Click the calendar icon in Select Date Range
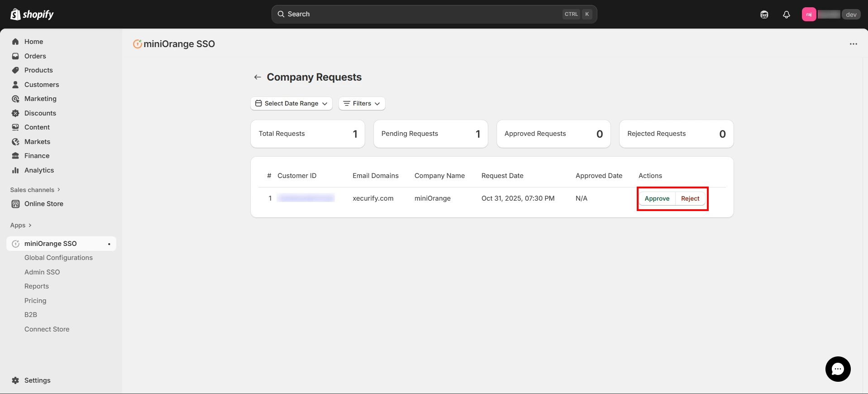The width and height of the screenshot is (868, 394). [x=258, y=103]
